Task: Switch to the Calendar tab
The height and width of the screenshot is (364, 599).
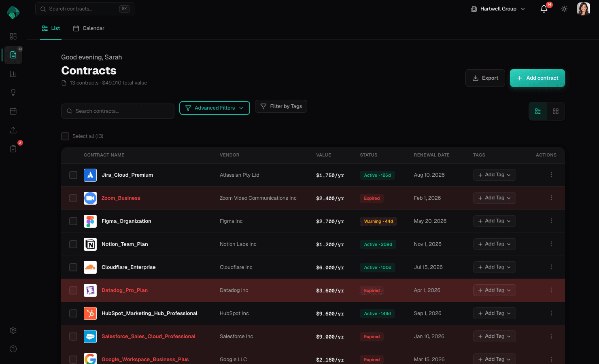Action: tap(89, 28)
